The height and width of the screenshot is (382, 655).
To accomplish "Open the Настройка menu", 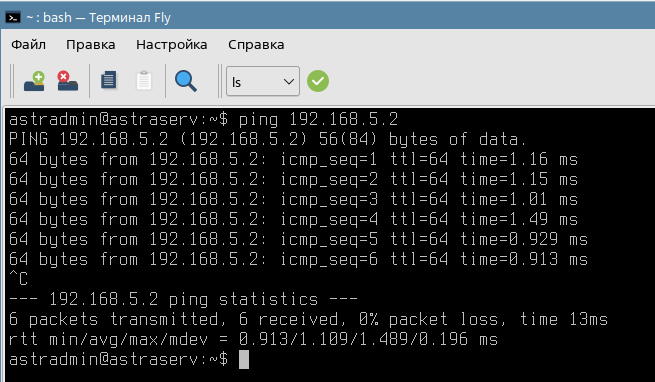I will click(x=171, y=44).
